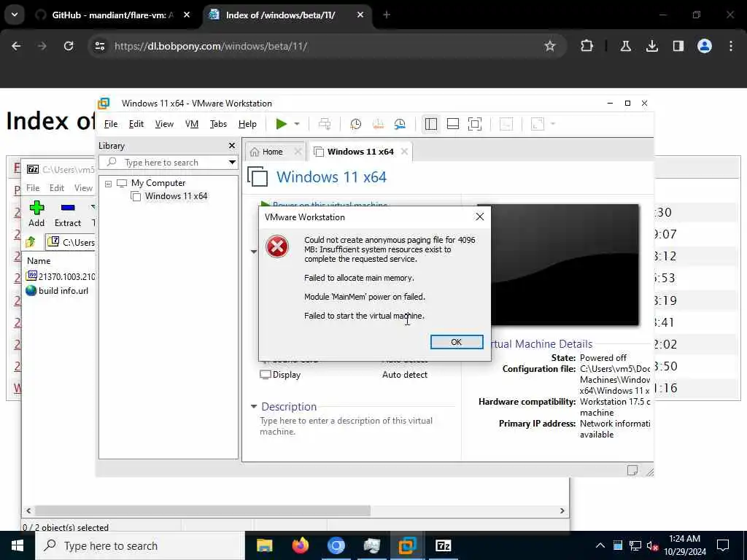Viewport: 747px width, 560px height.
Task: Select My Computer in the library
Action: pyautogui.click(x=158, y=183)
